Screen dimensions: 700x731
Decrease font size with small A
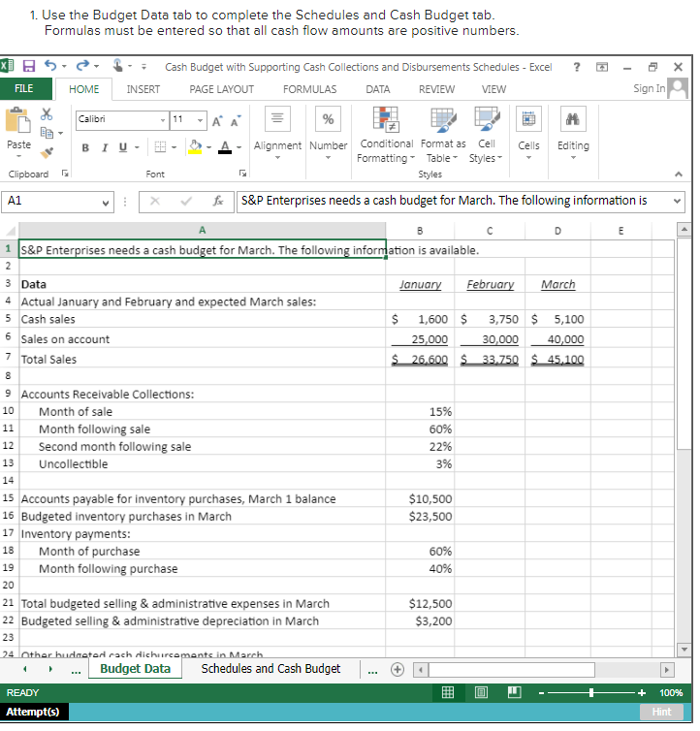(x=236, y=121)
